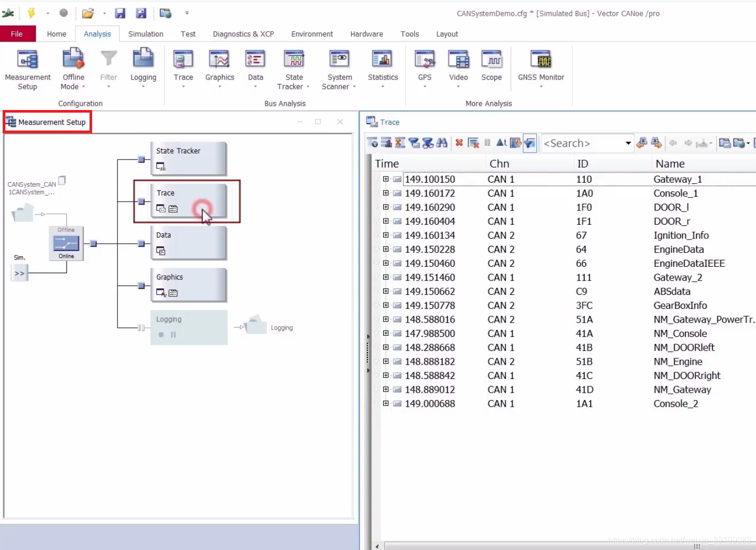Click the stop measurement circle icon

pyautogui.click(x=64, y=13)
